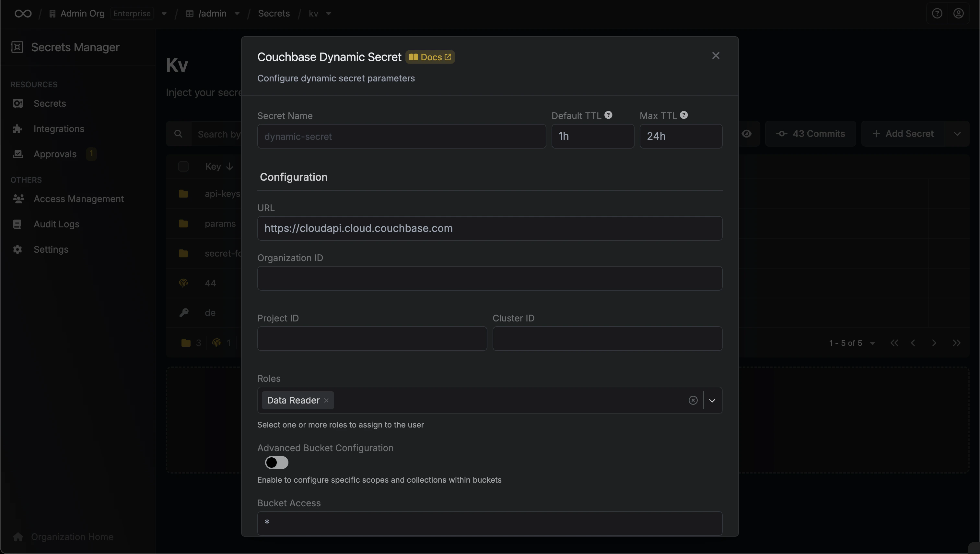Toggle secret visibility eye icon

(746, 134)
